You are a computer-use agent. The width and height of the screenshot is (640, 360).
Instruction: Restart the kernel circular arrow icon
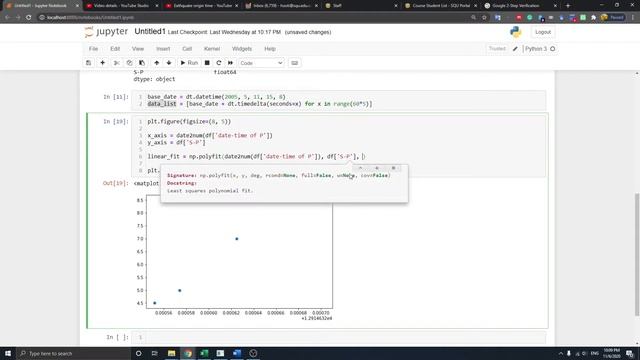[218, 63]
